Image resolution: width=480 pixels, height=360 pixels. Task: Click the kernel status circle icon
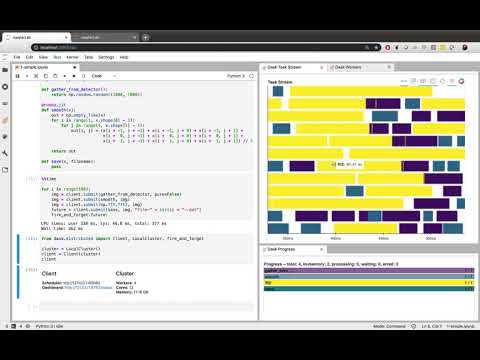point(251,76)
